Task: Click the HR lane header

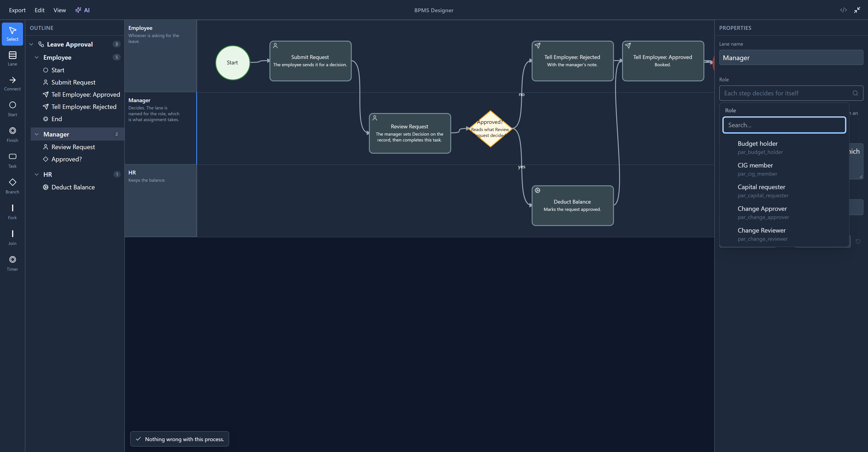Action: tap(160, 201)
